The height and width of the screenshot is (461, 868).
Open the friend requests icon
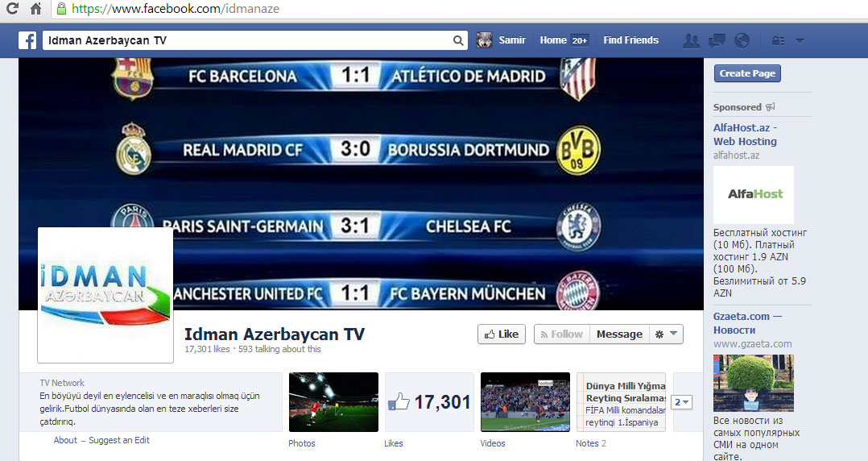691,40
